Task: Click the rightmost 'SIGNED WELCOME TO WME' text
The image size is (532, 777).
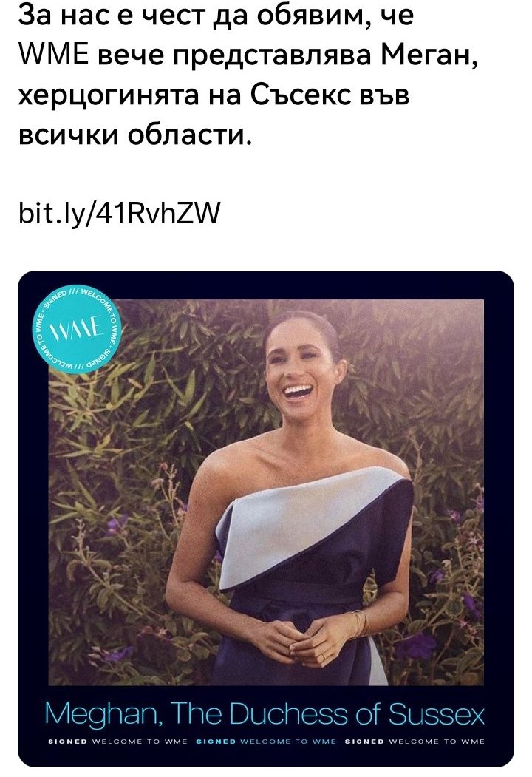Action: pyautogui.click(x=415, y=742)
